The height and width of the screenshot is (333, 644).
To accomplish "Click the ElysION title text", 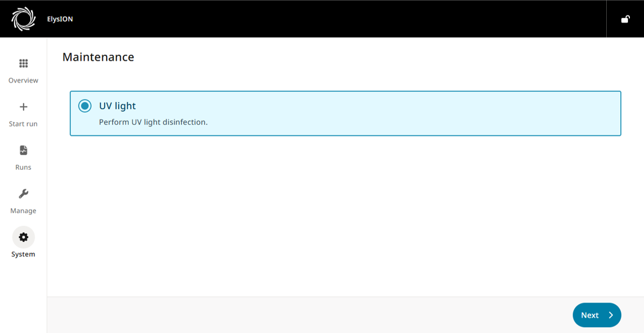I will [60, 19].
